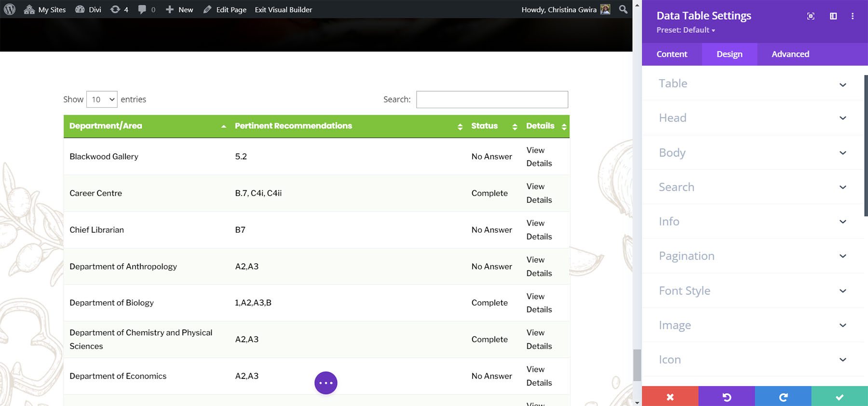Click the page scrollbar down arrow
The image size is (868, 406).
tap(637, 402)
